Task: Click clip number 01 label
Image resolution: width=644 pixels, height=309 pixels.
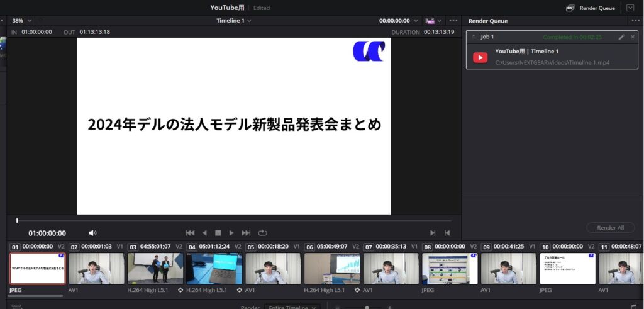Action: pos(15,247)
